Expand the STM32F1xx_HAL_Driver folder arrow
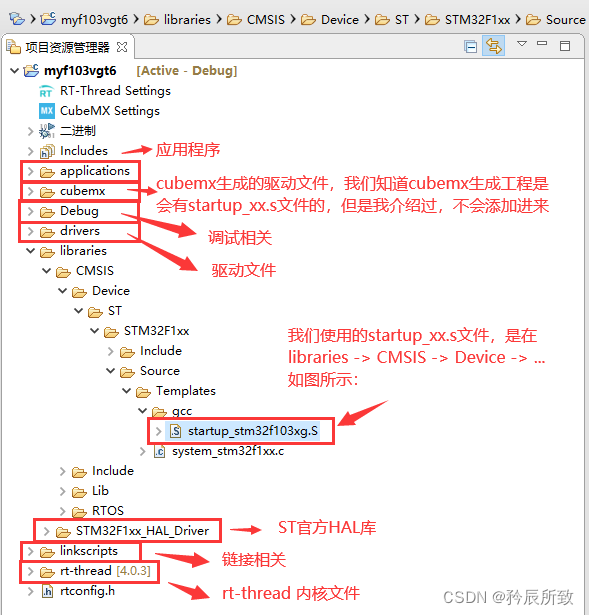 (46, 531)
